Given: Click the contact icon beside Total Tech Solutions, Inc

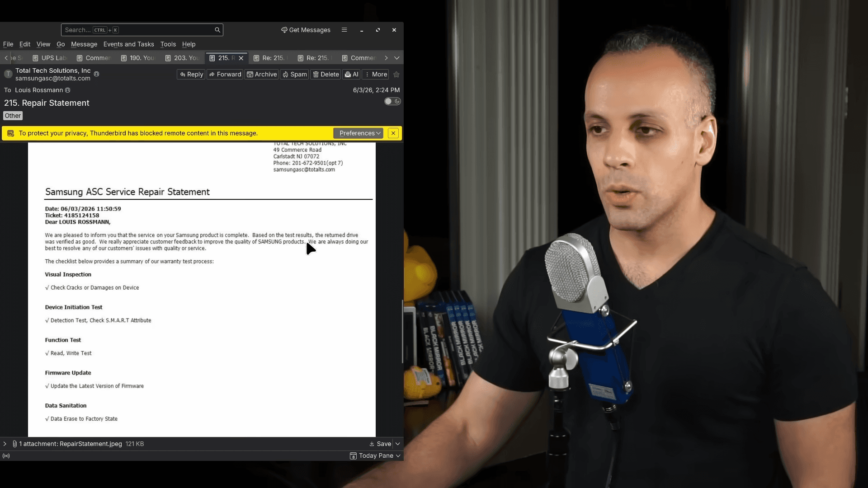Looking at the screenshot, I should [96, 74].
